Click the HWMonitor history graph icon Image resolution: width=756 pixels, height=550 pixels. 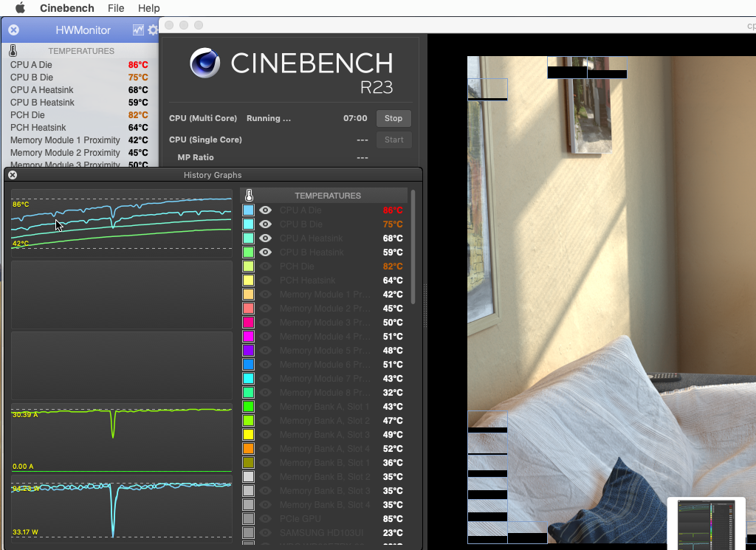click(x=138, y=30)
